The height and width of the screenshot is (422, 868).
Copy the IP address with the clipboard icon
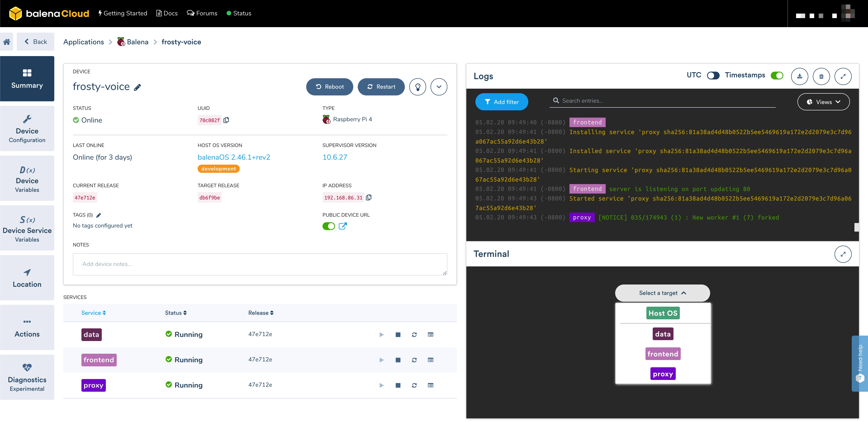pyautogui.click(x=369, y=197)
